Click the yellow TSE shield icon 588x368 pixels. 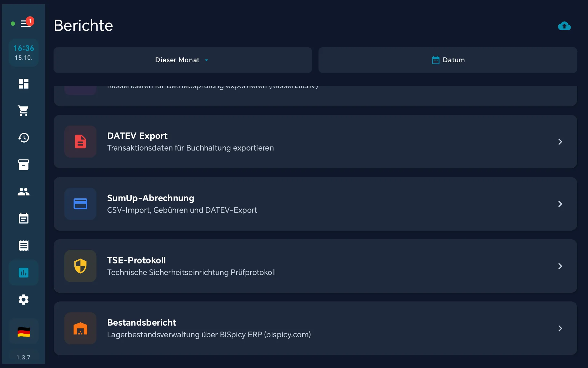click(x=81, y=266)
